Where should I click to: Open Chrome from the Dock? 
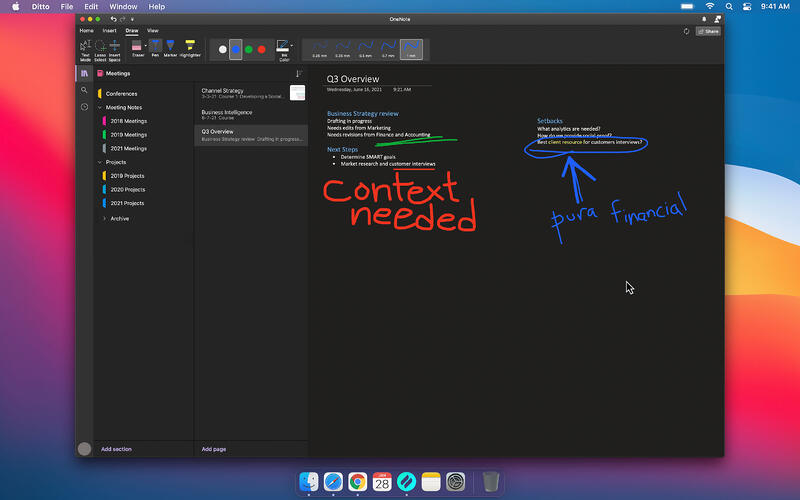[x=358, y=481]
